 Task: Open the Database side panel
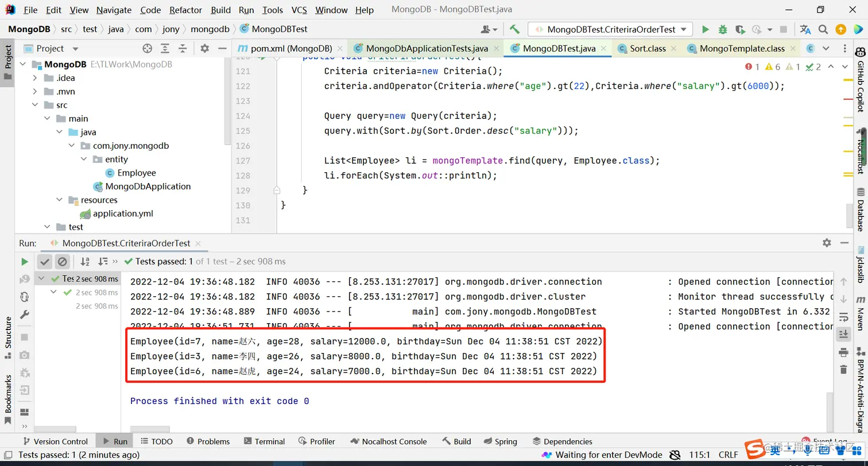861,210
